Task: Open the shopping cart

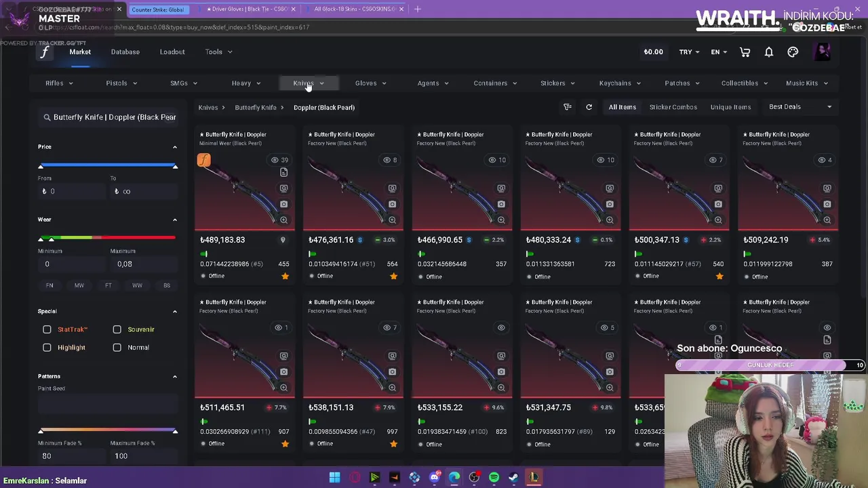Action: coord(745,52)
